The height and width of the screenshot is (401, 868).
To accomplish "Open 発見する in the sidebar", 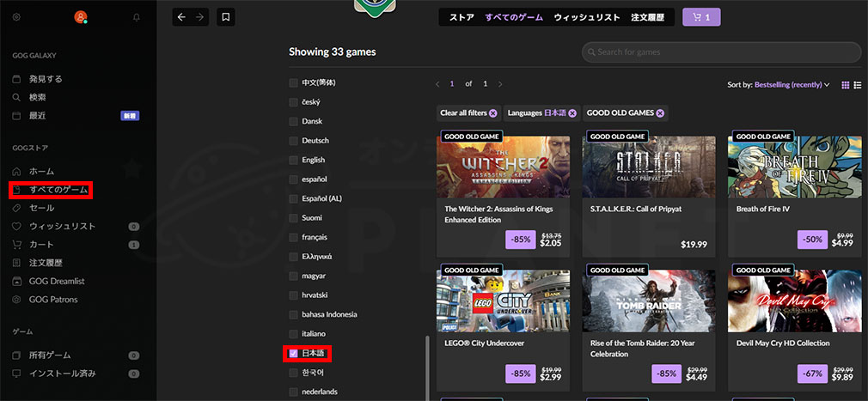I will click(46, 79).
